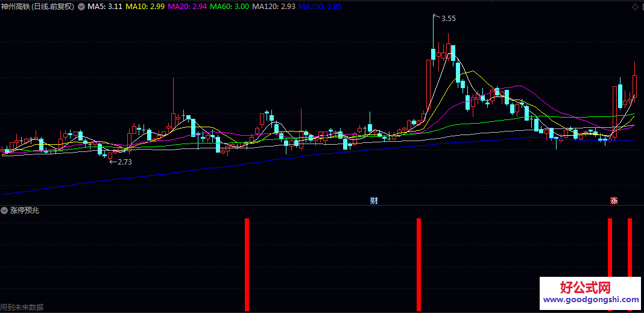Screen dimensions: 644x313
Task: Click the 用到未来数据 notice text
Action: point(22,307)
